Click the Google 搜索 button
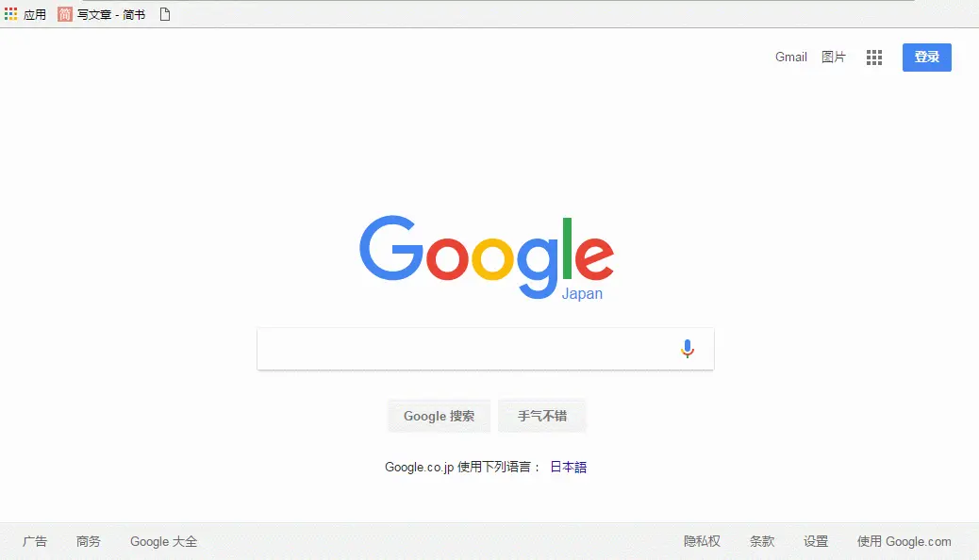The image size is (979, 560). tap(439, 416)
